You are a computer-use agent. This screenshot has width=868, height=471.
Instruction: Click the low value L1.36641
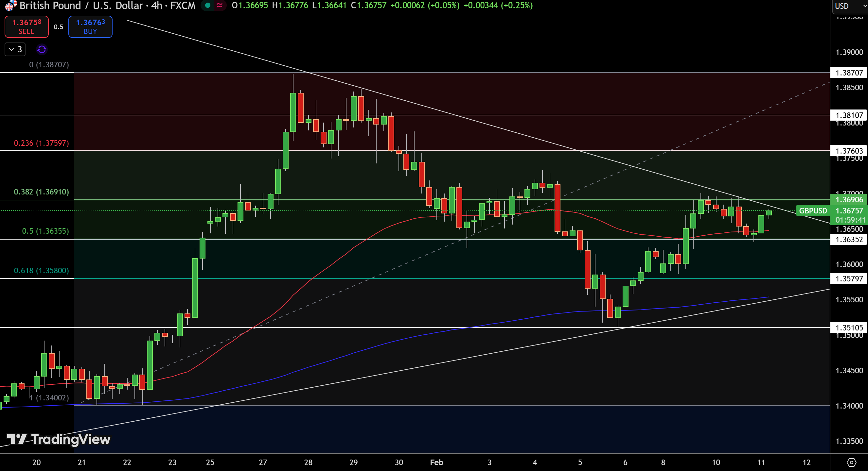coord(329,5)
